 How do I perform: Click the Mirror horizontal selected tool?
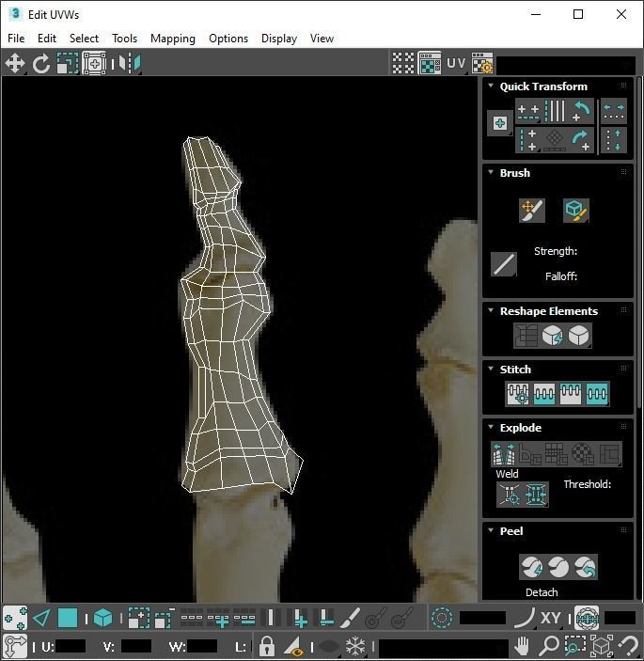[130, 64]
